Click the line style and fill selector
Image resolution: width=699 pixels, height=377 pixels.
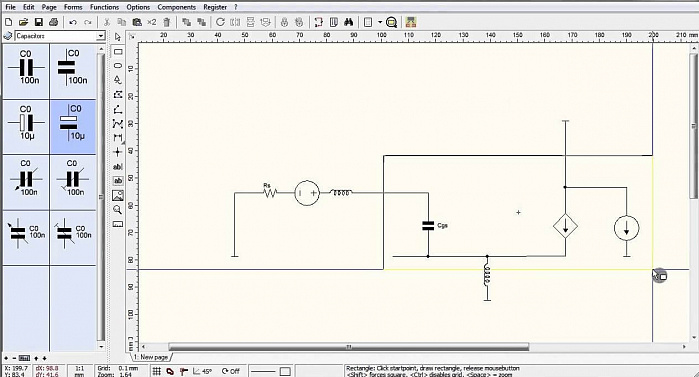point(270,371)
